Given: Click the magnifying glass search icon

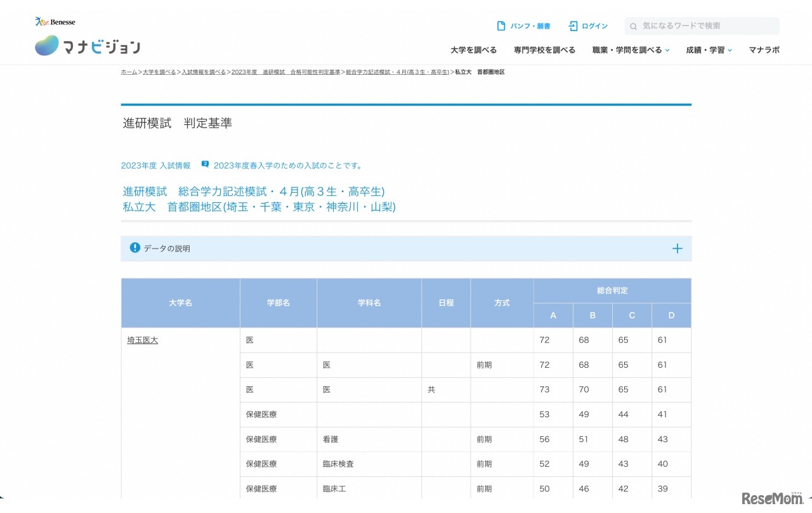Looking at the screenshot, I should (633, 27).
